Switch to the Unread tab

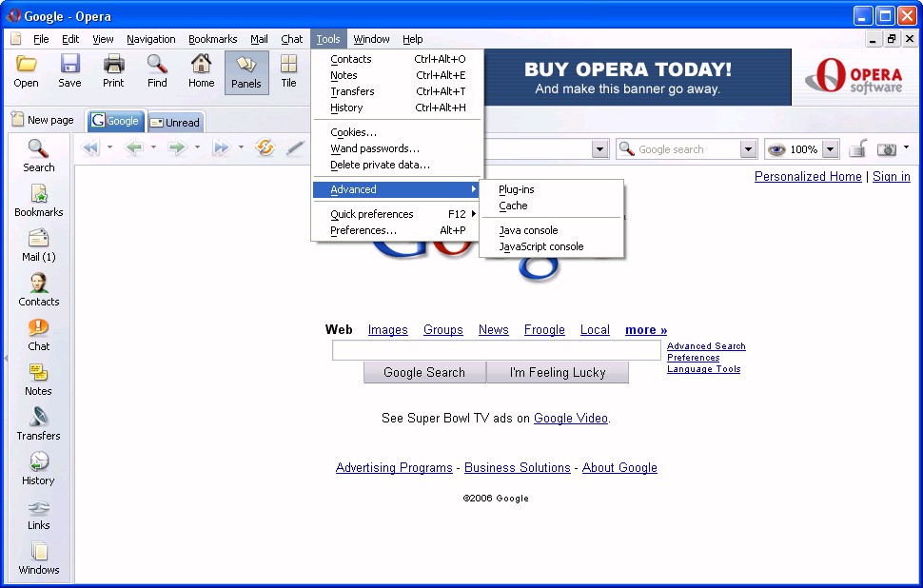pos(175,123)
